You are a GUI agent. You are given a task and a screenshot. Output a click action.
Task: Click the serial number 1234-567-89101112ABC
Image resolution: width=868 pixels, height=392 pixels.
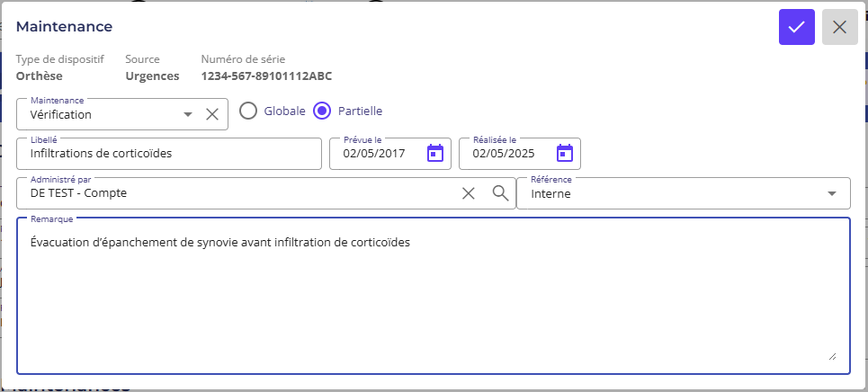click(x=266, y=76)
